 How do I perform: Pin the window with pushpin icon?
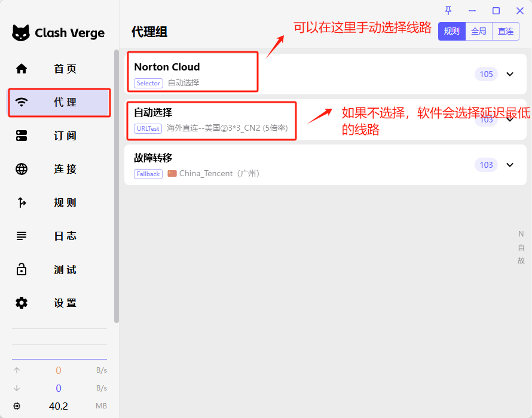point(448,11)
